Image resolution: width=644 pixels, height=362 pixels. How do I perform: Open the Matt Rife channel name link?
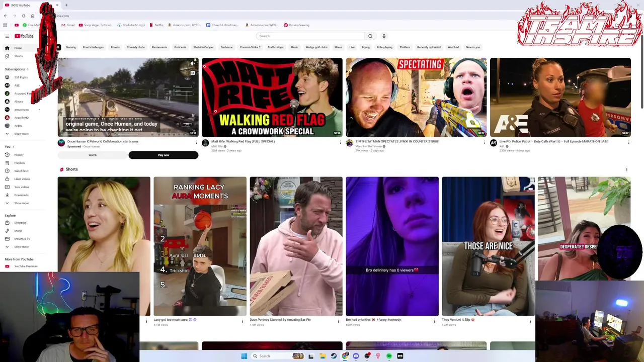tap(217, 146)
